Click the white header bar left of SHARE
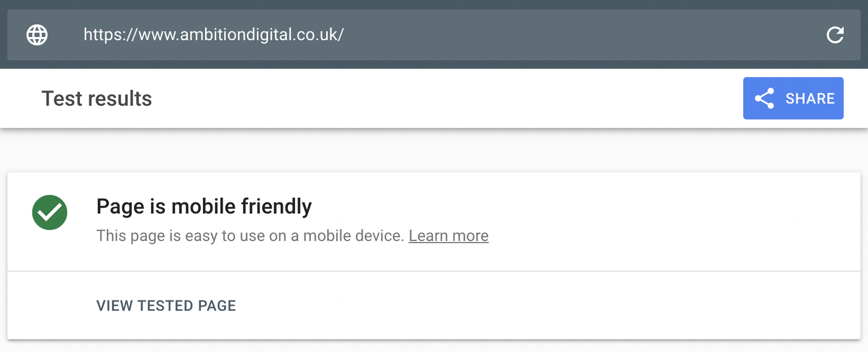The width and height of the screenshot is (868, 352). (445, 98)
